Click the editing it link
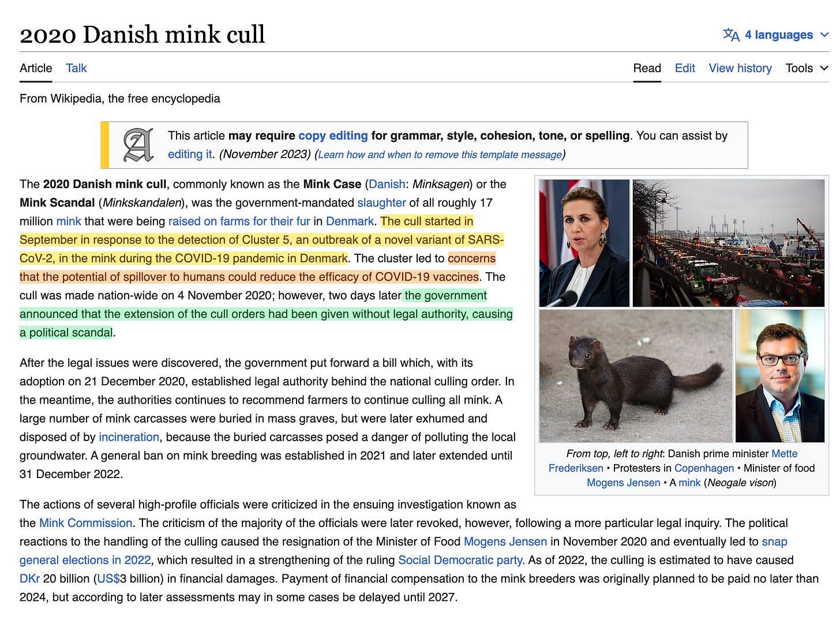840x621 pixels. point(190,154)
